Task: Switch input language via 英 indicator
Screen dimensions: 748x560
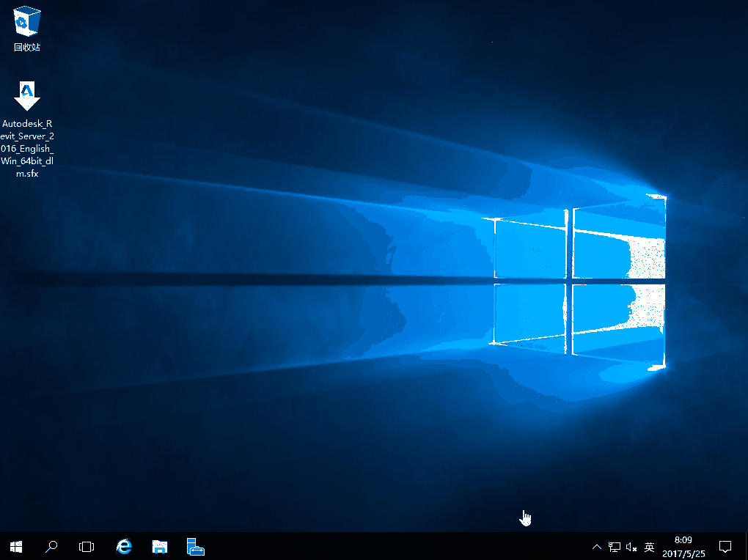Action: tap(650, 547)
